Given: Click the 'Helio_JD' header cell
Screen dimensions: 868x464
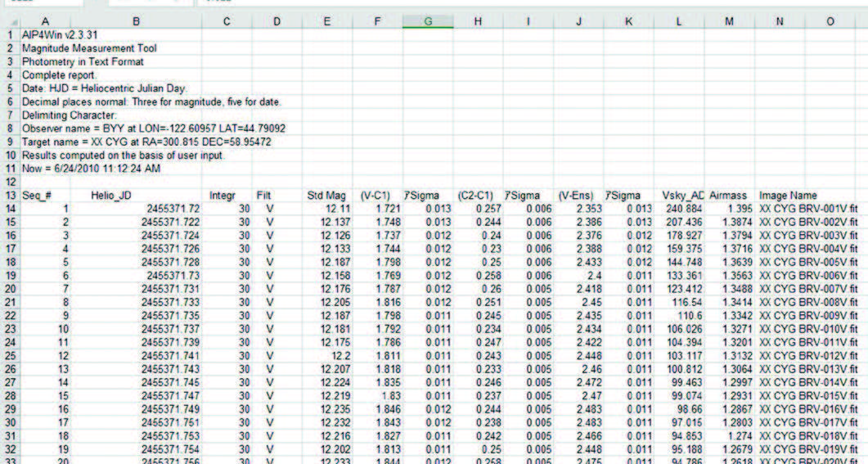Looking at the screenshot, I should pyautogui.click(x=136, y=196).
